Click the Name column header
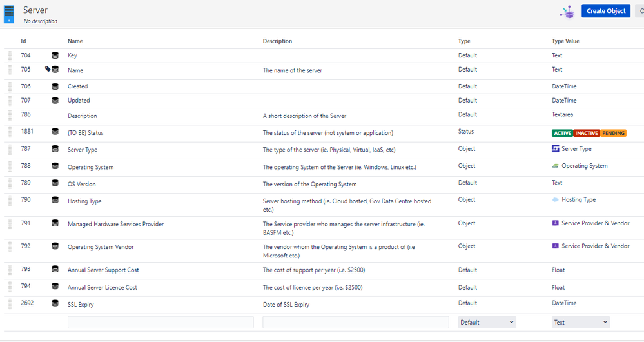This screenshot has height=342, width=644. tap(75, 41)
